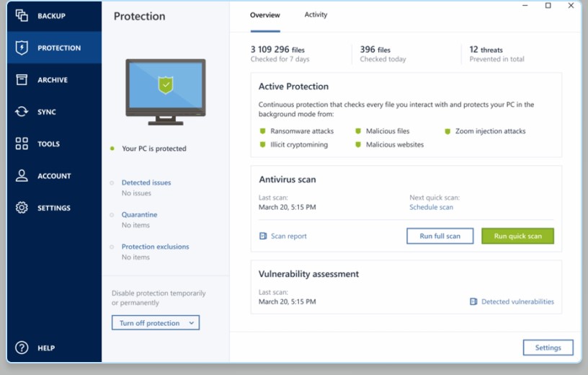Viewport: 588px width, 375px height.
Task: Click the protected PC monitor illustration
Action: pyautogui.click(x=166, y=92)
